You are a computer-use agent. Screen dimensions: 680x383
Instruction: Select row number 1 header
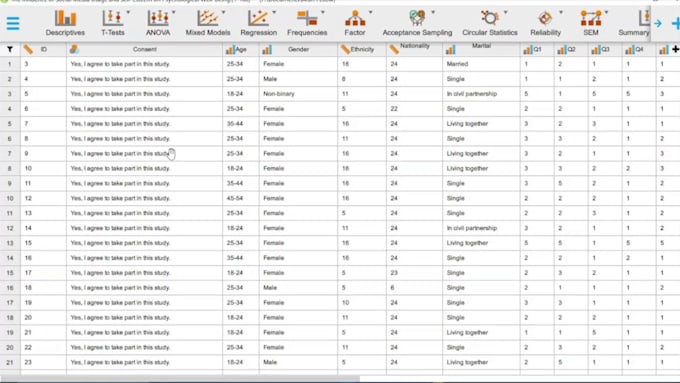(x=10, y=64)
